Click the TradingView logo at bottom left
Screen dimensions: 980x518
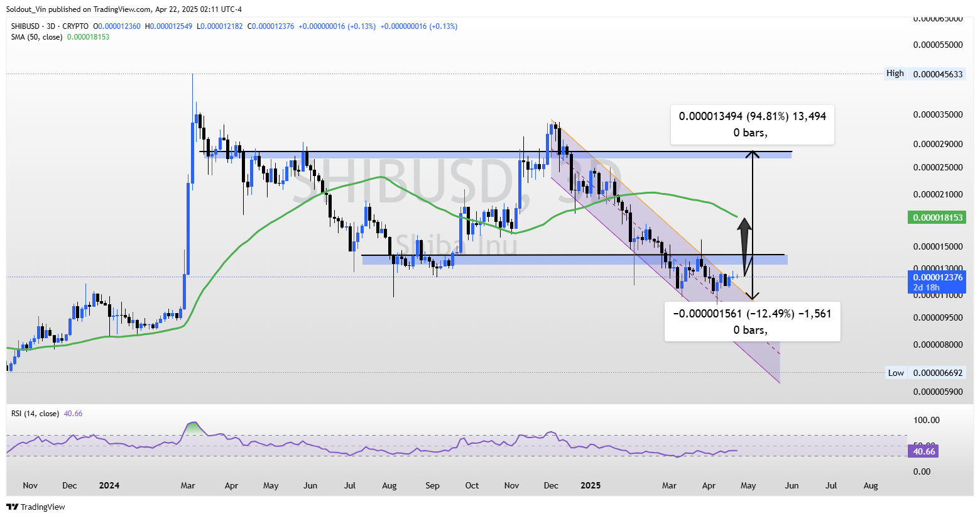36,507
